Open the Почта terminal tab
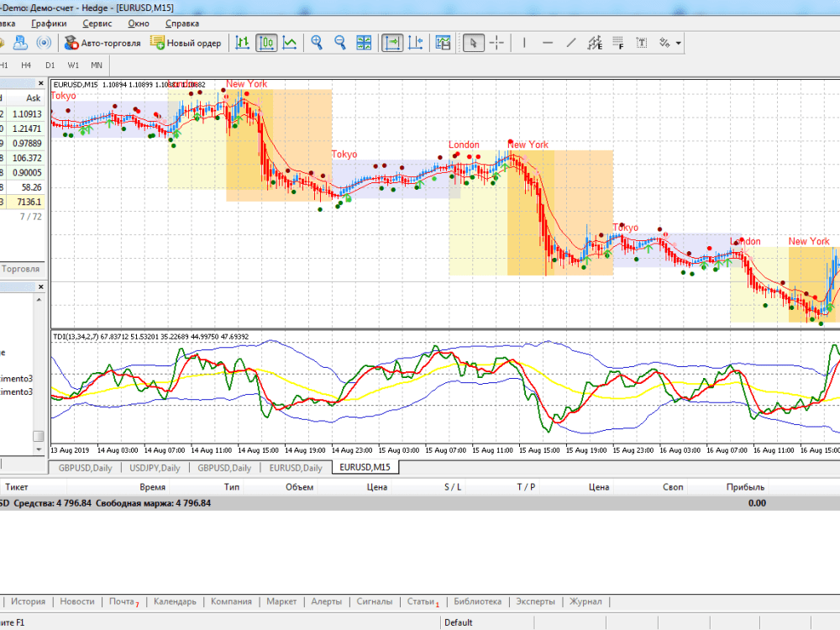 tap(123, 601)
